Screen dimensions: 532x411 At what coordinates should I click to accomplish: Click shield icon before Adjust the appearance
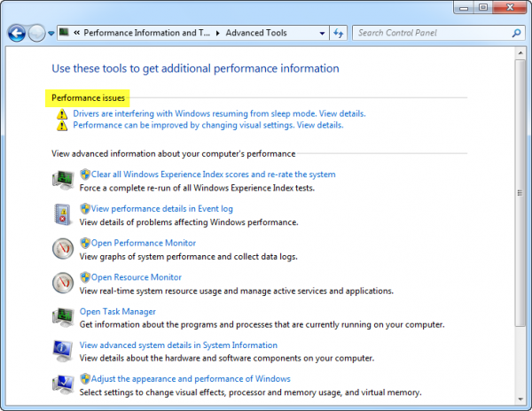pos(85,379)
